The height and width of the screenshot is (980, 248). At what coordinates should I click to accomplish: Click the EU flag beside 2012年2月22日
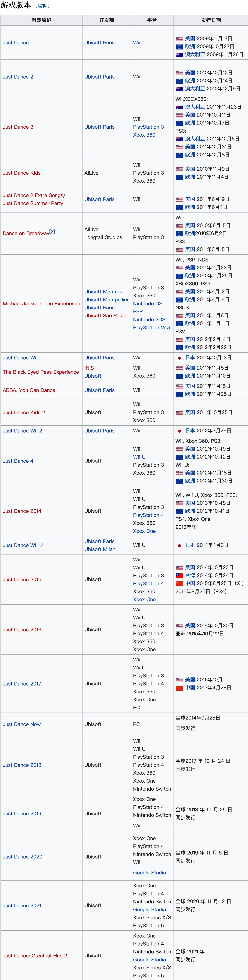click(179, 347)
